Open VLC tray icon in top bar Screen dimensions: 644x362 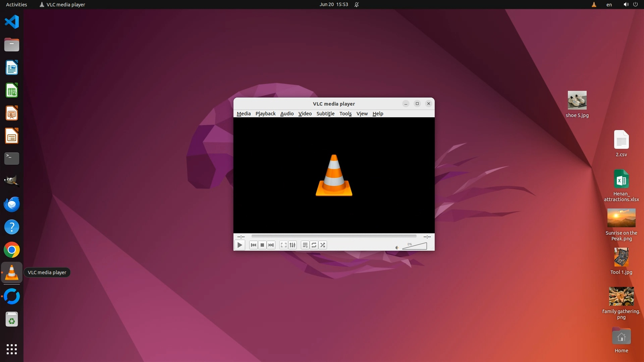tap(594, 5)
